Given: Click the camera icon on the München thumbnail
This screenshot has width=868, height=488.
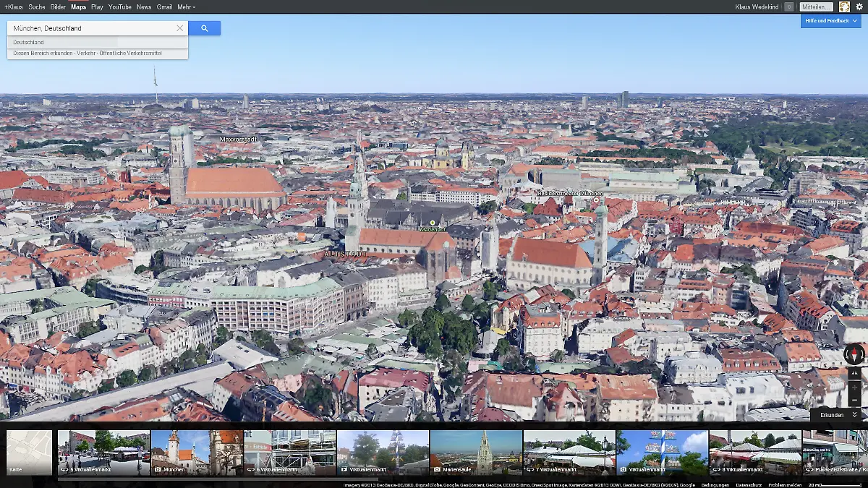Looking at the screenshot, I should [158, 469].
